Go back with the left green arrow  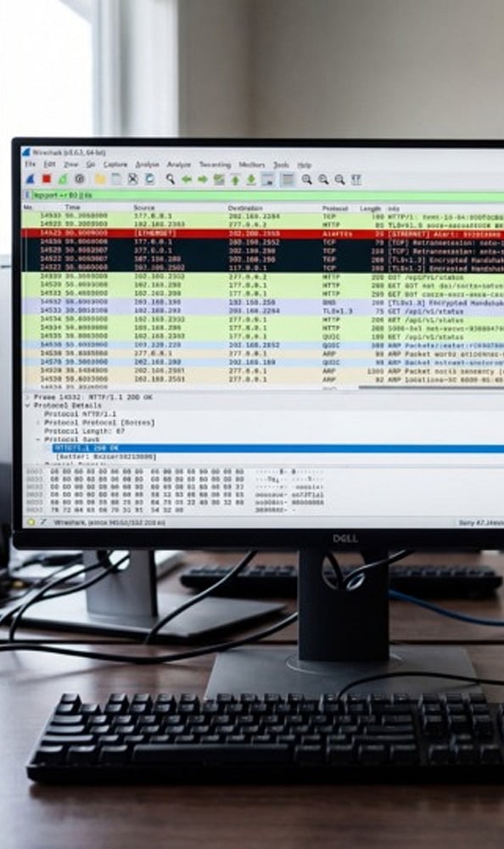coord(187,179)
